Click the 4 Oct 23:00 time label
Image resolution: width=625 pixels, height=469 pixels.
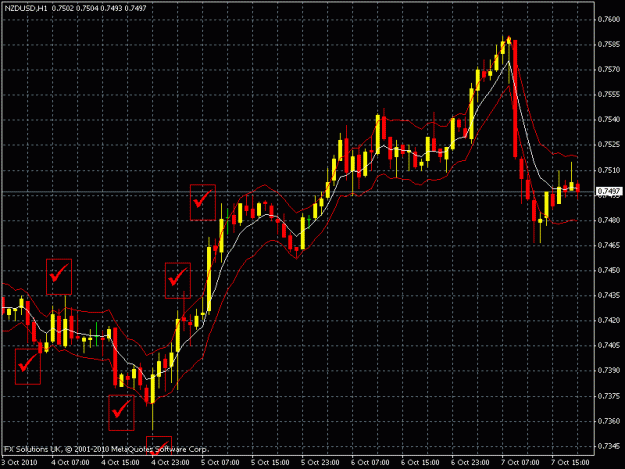(170, 463)
